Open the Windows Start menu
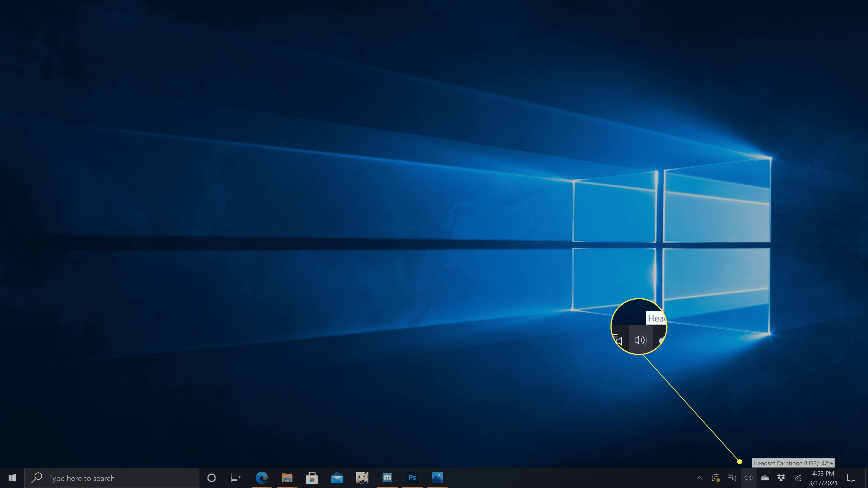The height and width of the screenshot is (488, 868). coord(12,478)
